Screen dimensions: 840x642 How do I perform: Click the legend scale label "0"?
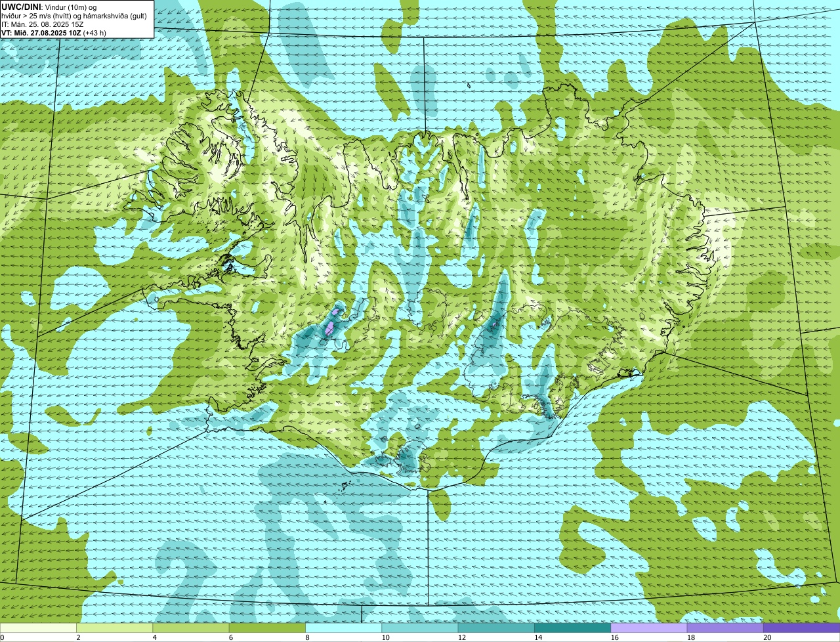(x=2, y=637)
